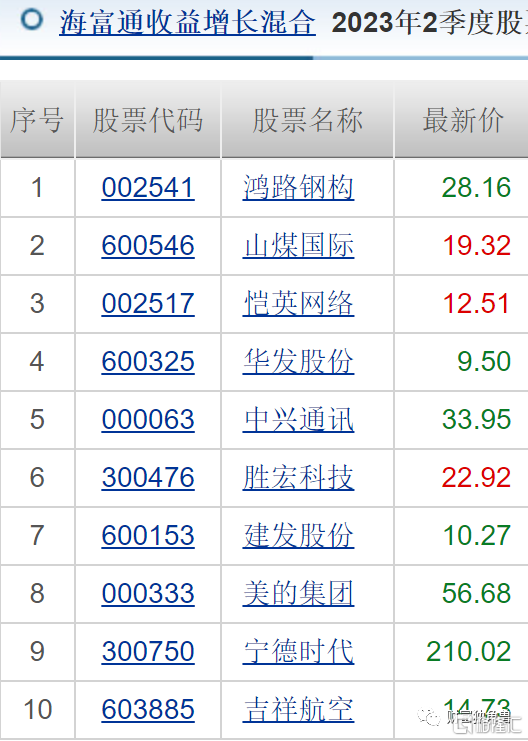Viewport: 528px width, 741px height.
Task: Open stock code 002541 link
Action: tap(148, 188)
